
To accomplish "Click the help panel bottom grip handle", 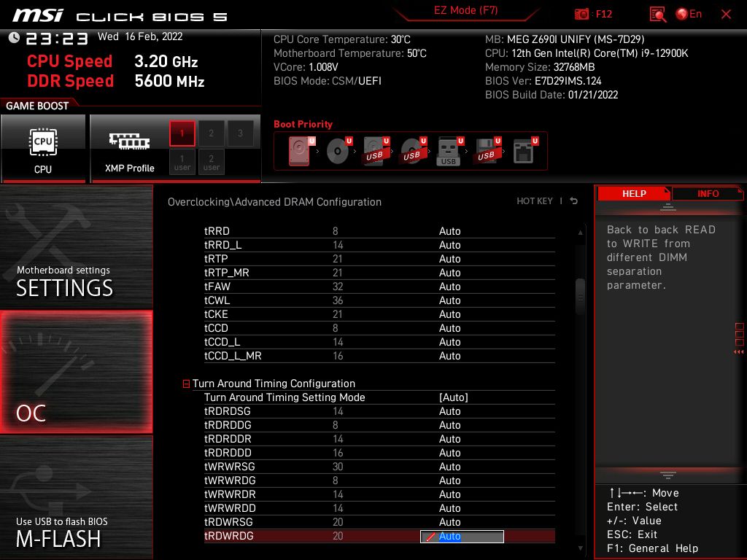I will (668, 475).
